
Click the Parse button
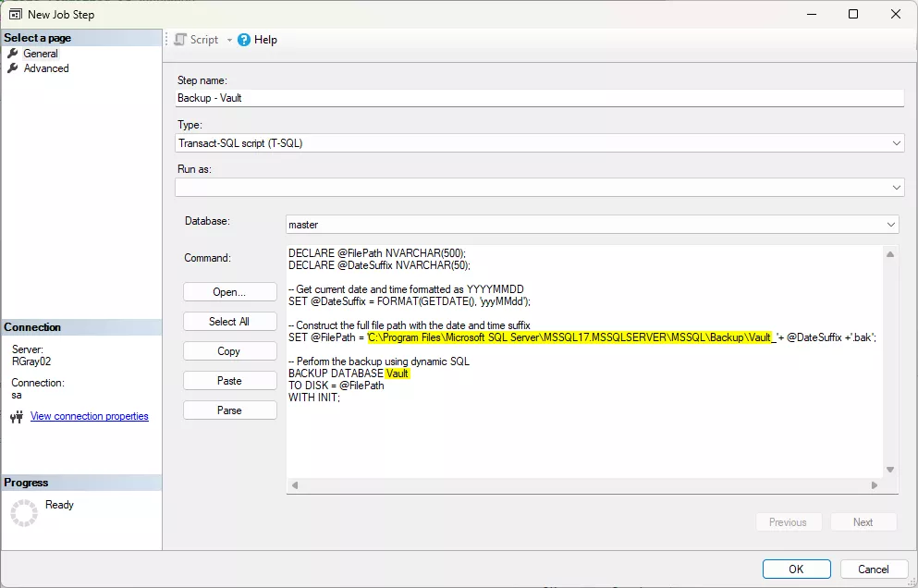229,410
